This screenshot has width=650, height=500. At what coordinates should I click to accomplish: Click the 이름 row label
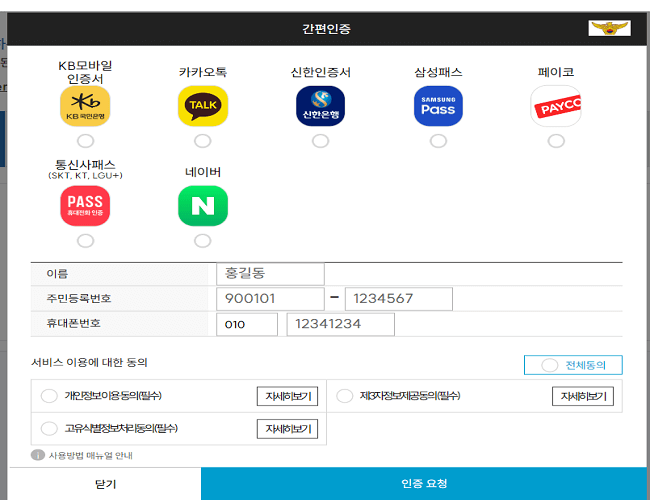[x=57, y=274]
